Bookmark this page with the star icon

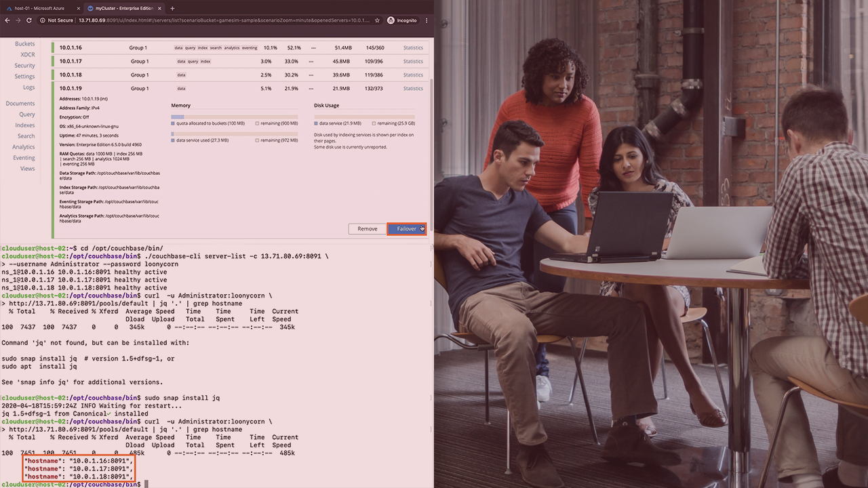coord(377,20)
